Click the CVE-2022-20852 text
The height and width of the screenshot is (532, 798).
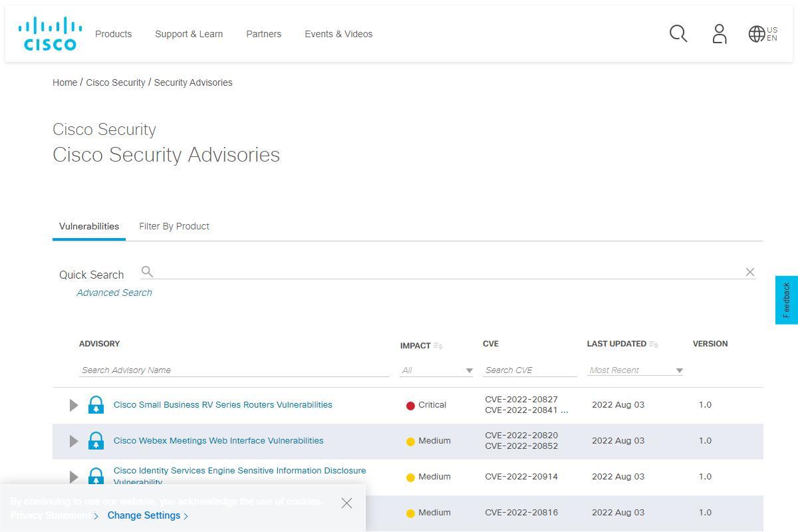[521, 446]
